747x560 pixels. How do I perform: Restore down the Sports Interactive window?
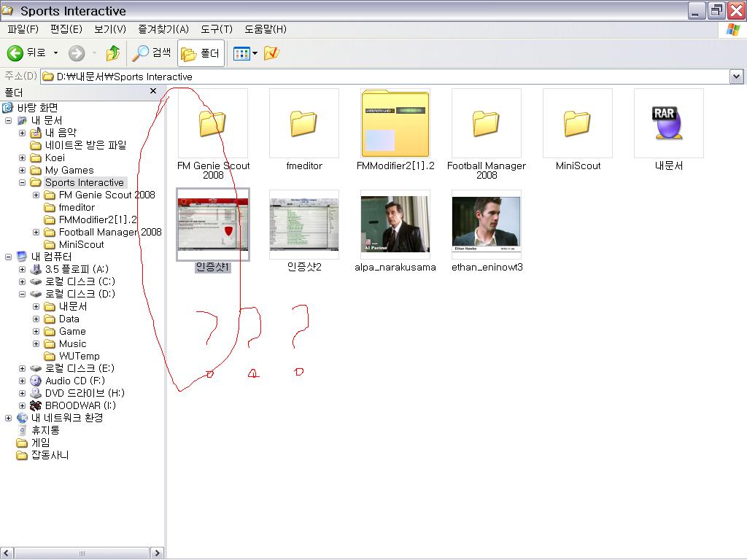point(716,10)
